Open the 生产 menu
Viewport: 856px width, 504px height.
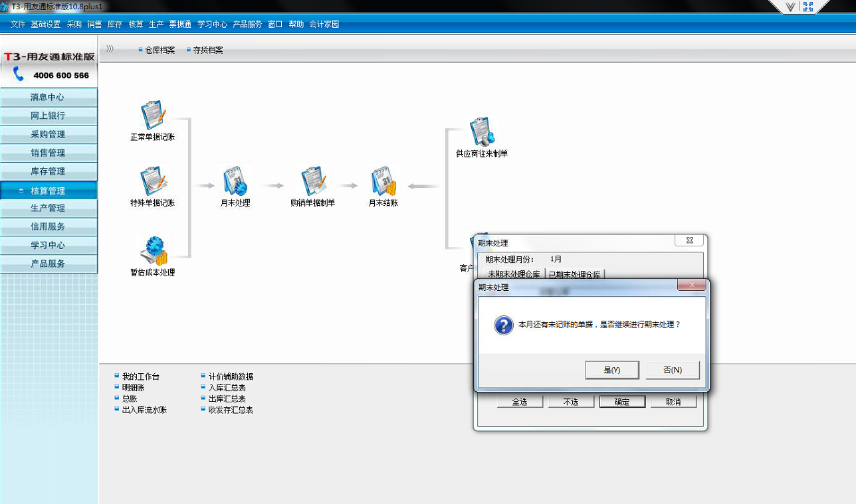coord(156,24)
